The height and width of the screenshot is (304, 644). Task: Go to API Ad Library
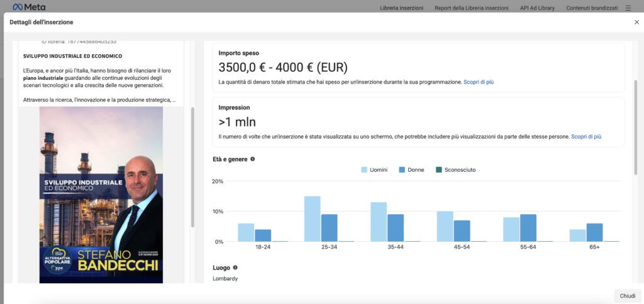tap(536, 8)
